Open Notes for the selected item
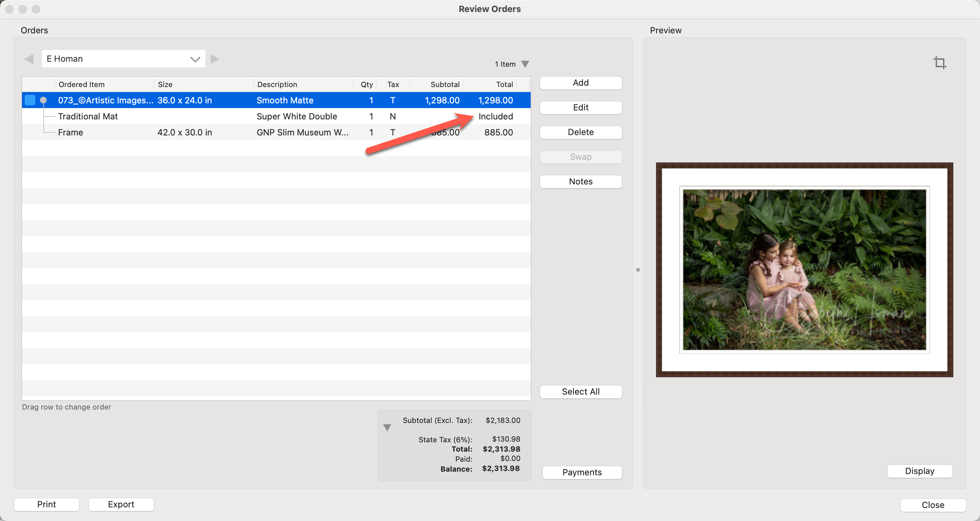 580,181
